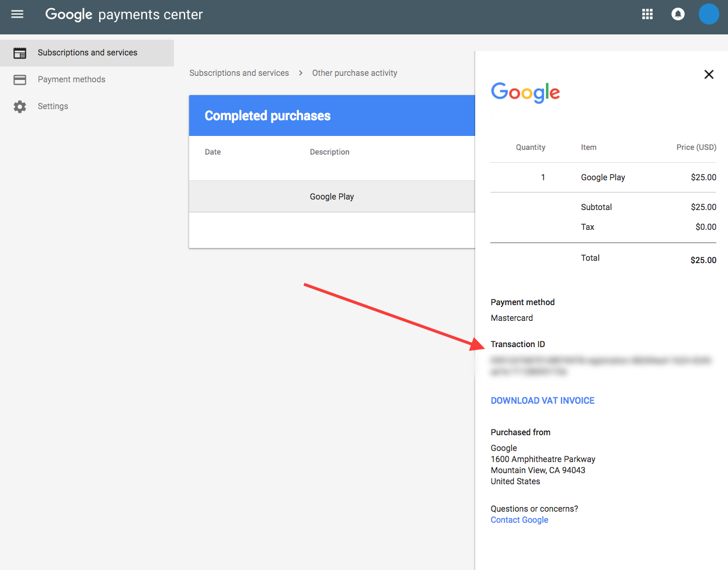Click the Subtotal label
Viewport: 728px width, 570px height.
coord(597,207)
